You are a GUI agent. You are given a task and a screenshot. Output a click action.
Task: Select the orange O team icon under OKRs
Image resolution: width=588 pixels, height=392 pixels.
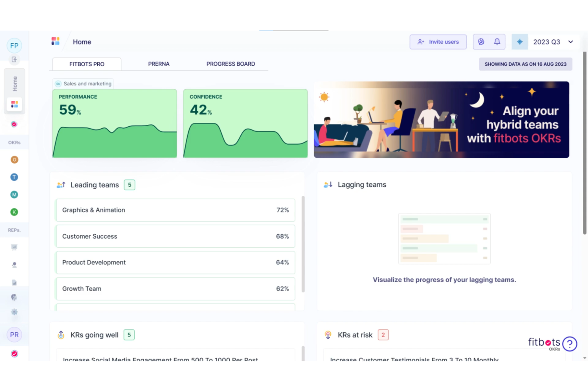tap(14, 159)
